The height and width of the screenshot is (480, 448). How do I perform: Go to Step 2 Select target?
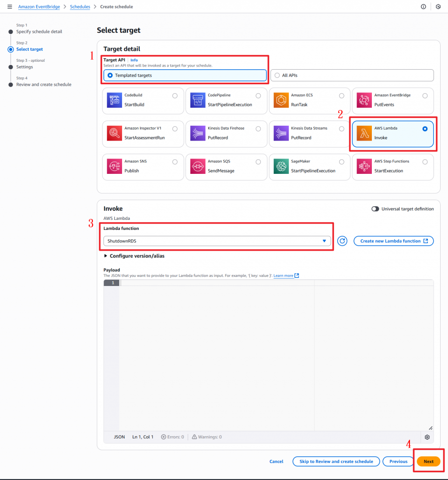[30, 49]
